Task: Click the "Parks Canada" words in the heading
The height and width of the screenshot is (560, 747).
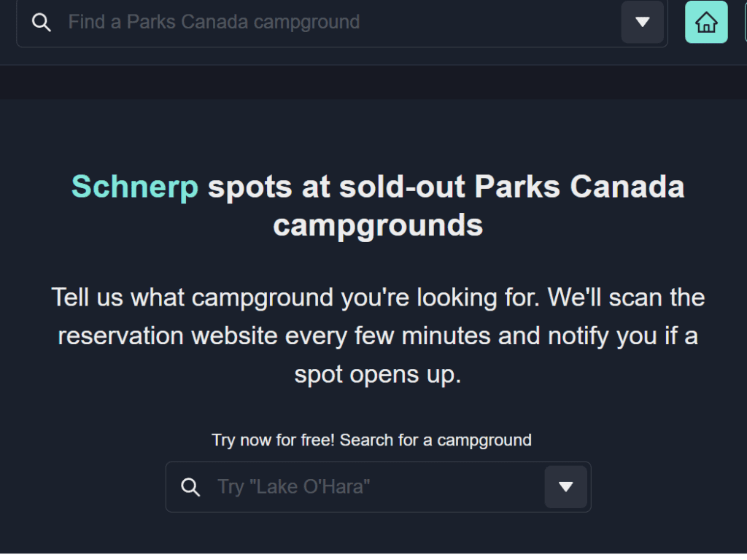Action: tap(579, 186)
